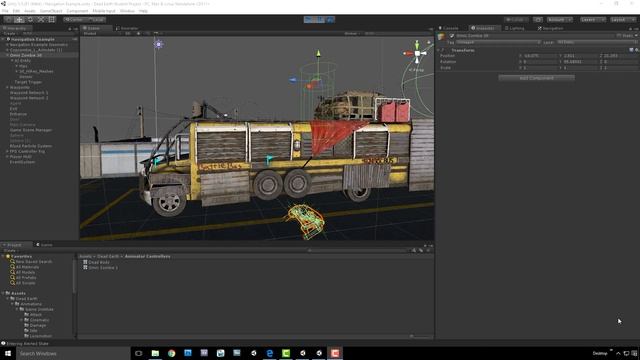Image resolution: width=640 pixels, height=360 pixels.
Task: Collapse the Transform component foldout
Action: click(x=438, y=50)
